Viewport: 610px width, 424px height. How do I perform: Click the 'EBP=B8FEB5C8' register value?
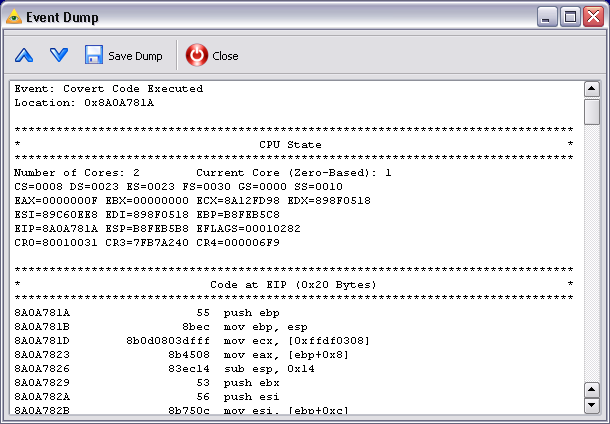[x=238, y=215]
